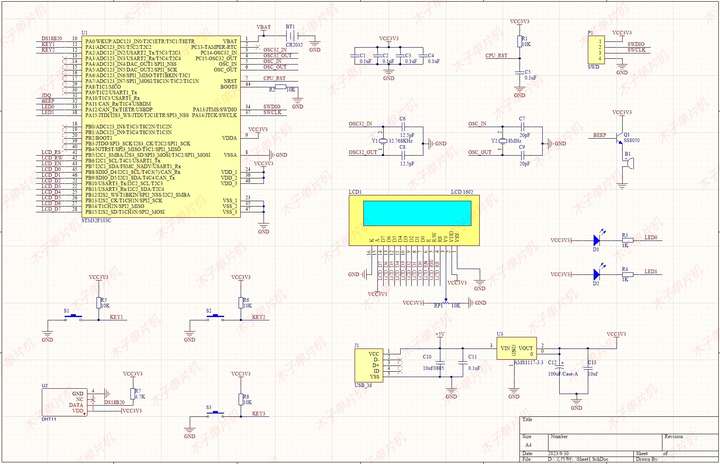Image resolution: width=720 pixels, height=464 pixels.
Task: Select the BT1 CR2032 battery symbol
Action: point(291,36)
